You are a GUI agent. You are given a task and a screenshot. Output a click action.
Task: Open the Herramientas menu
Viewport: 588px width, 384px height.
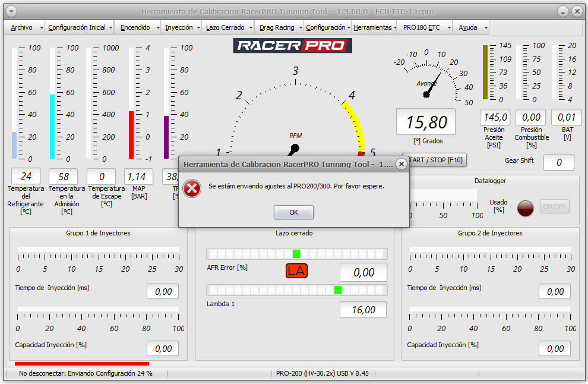(372, 27)
